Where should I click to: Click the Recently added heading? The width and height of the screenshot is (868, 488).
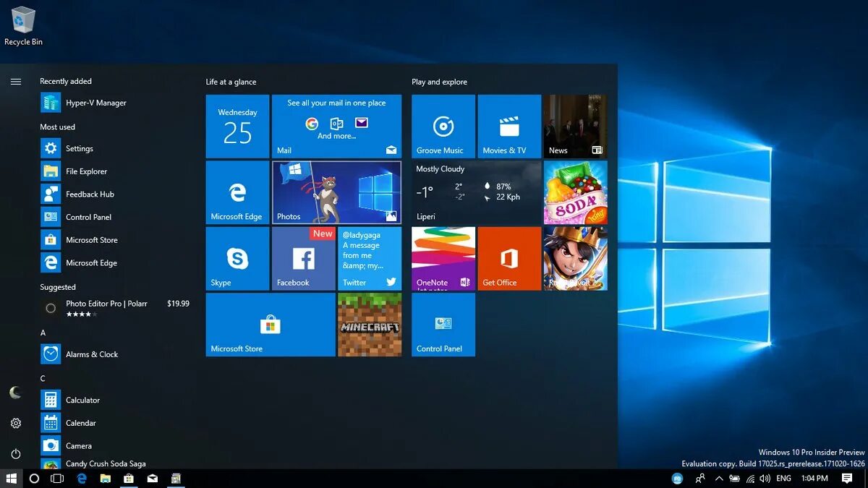pyautogui.click(x=66, y=82)
